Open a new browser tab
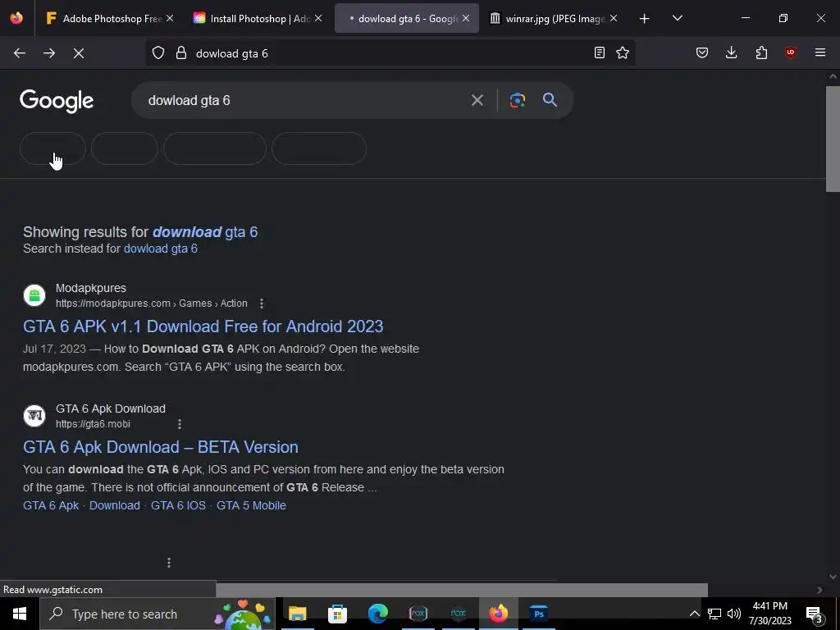 click(645, 19)
